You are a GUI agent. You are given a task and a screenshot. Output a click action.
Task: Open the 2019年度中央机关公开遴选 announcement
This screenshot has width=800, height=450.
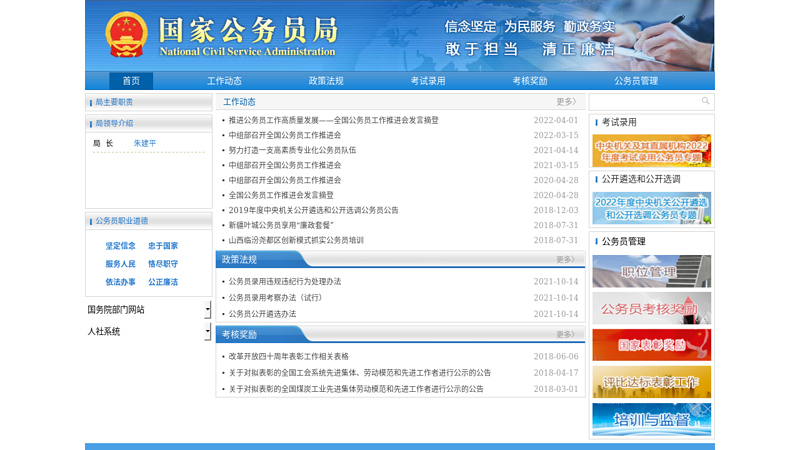pos(313,210)
